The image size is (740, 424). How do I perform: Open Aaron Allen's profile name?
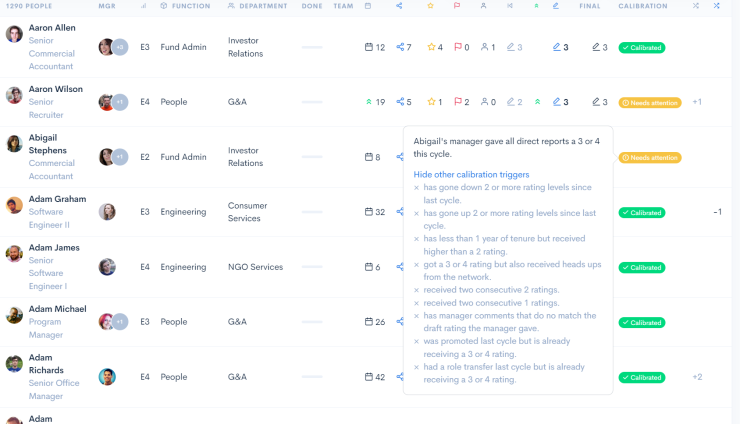click(51, 28)
